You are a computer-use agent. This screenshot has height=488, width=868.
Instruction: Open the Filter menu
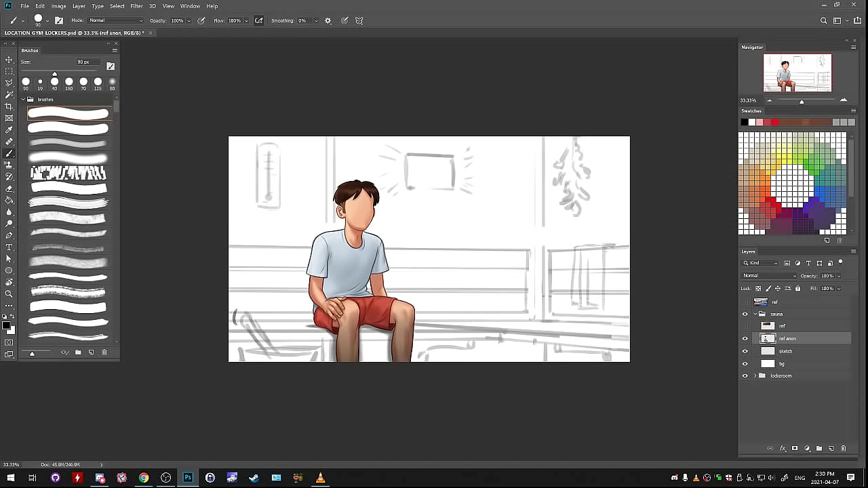pyautogui.click(x=136, y=6)
